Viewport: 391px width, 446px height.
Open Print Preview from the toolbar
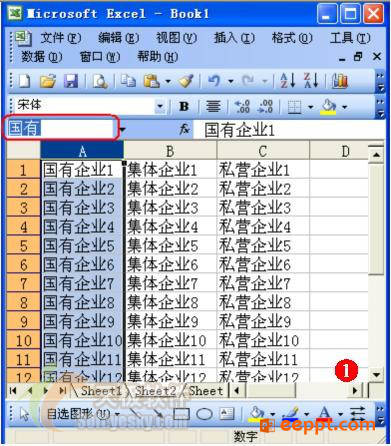point(100,81)
